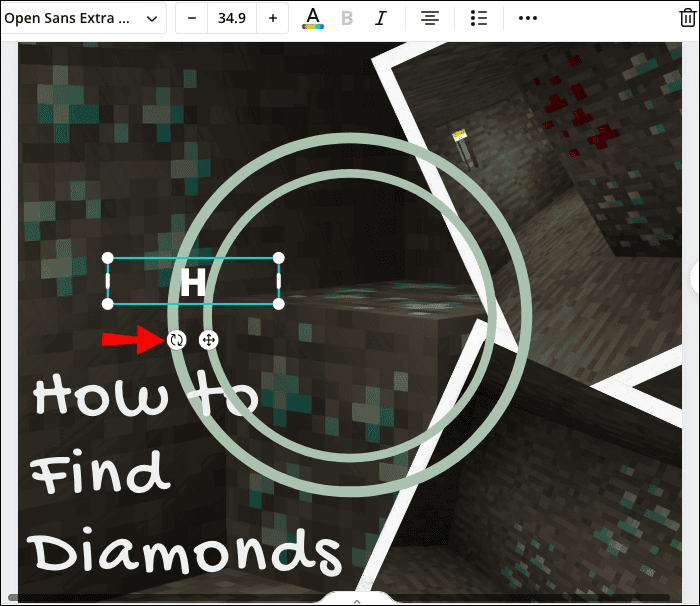Expand the bottom panel chevron
Viewport: 700px width, 606px height.
[x=357, y=600]
